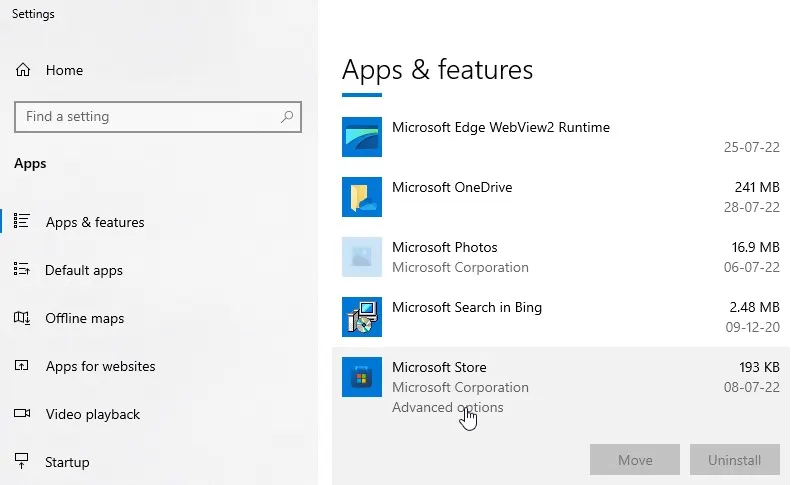
Task: Click the Microsoft Edge WebView2 Runtime icon
Action: [362, 137]
